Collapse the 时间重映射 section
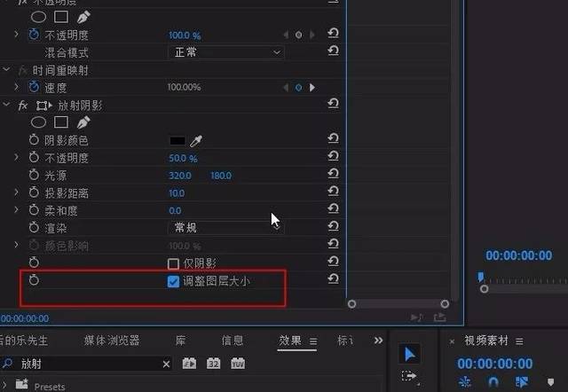Viewport: 568px width, 392px height. pyautogui.click(x=6, y=69)
